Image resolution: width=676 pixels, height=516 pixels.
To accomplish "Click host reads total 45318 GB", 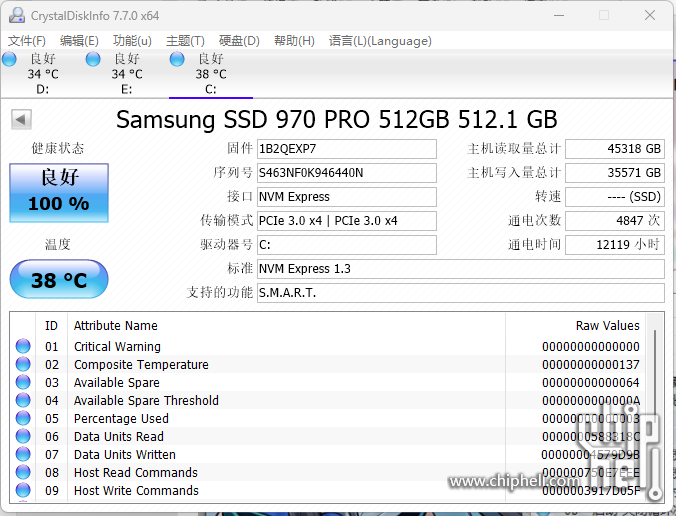I will 615,149.
